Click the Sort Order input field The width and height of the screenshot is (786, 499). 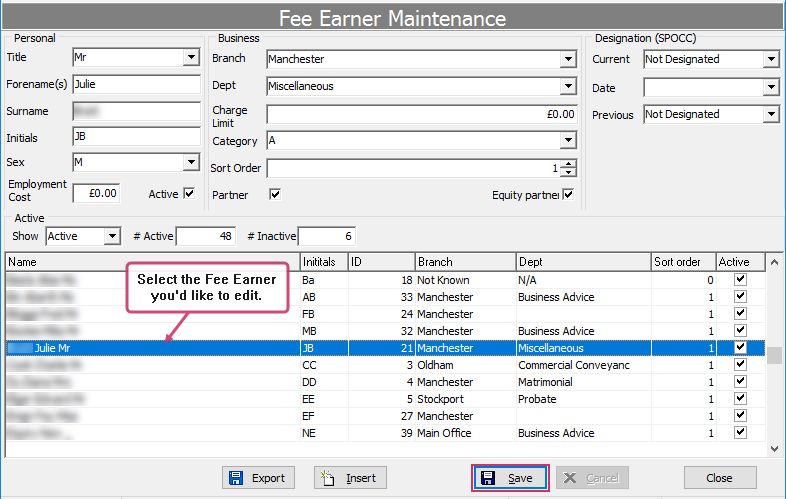click(x=414, y=168)
